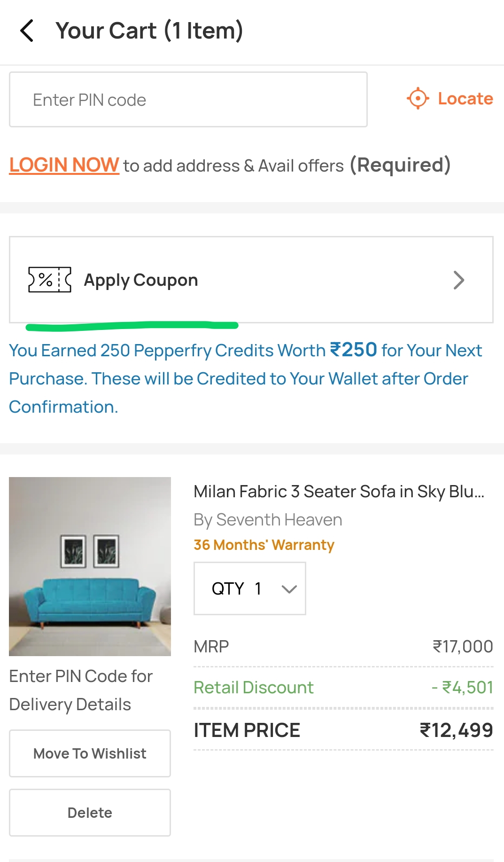
Task: Delete the sofa from cart
Action: pos(90,813)
